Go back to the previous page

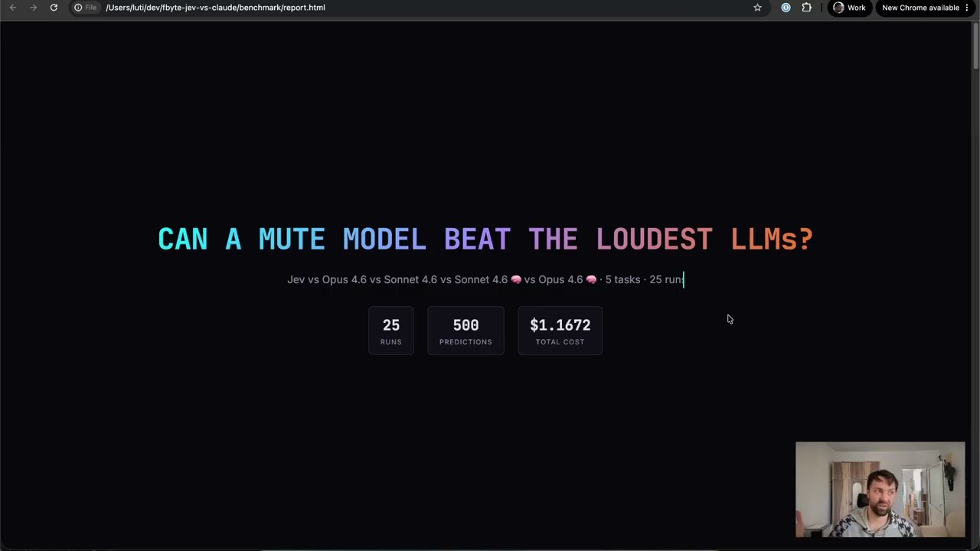13,8
